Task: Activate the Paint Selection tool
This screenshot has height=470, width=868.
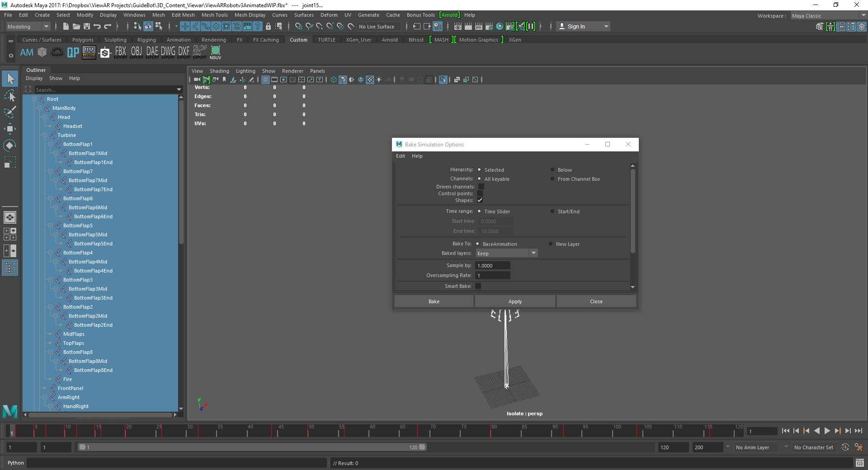Action: 10,112
